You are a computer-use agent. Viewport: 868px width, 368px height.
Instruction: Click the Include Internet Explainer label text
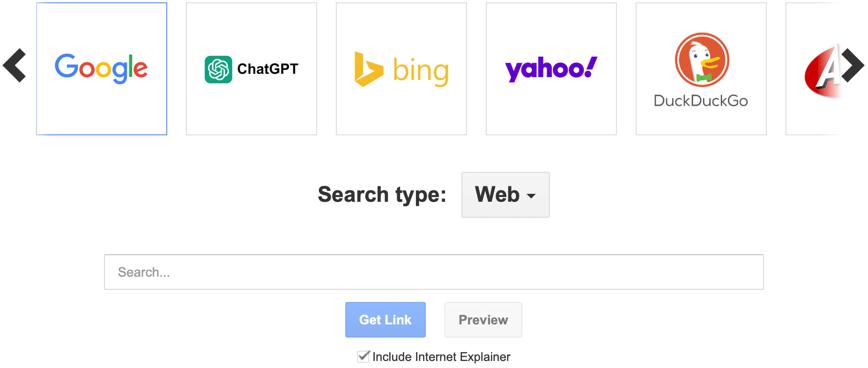point(441,357)
